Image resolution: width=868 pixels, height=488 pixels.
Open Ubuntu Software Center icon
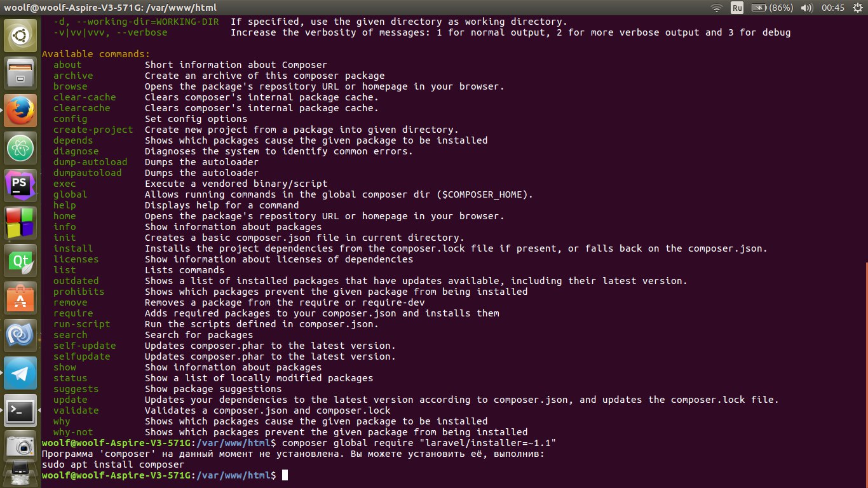tap(20, 299)
